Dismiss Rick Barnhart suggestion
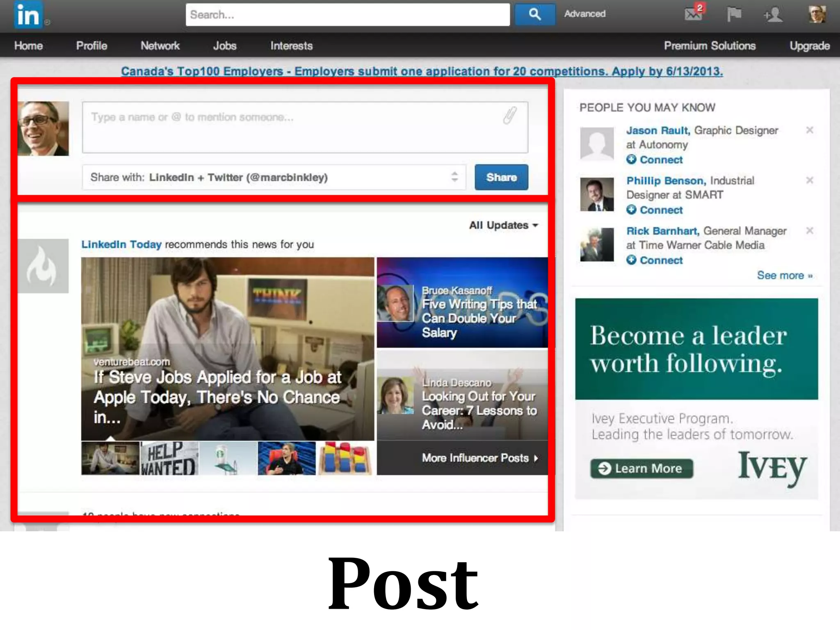840x630 pixels. (810, 230)
